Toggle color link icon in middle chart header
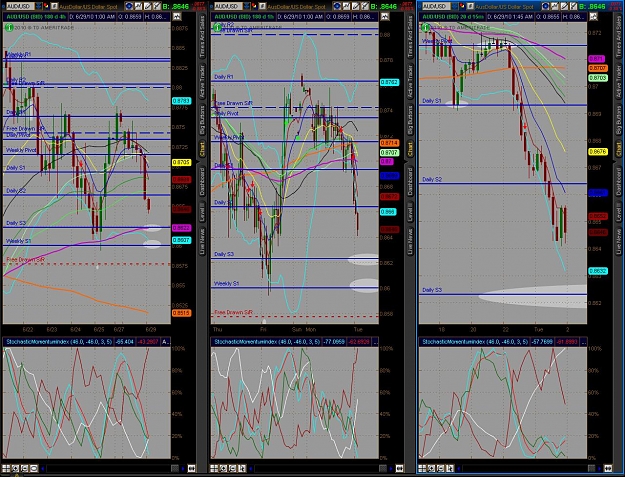 [x=254, y=6]
